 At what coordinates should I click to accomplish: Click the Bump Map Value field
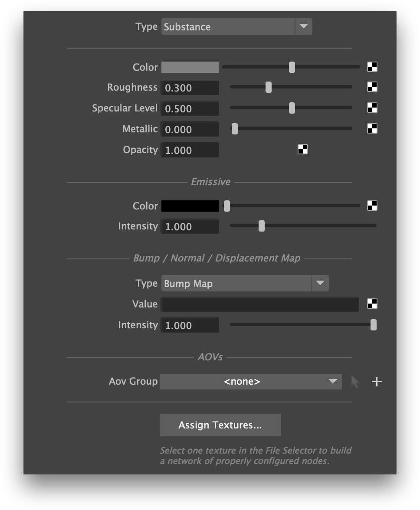tap(259, 304)
